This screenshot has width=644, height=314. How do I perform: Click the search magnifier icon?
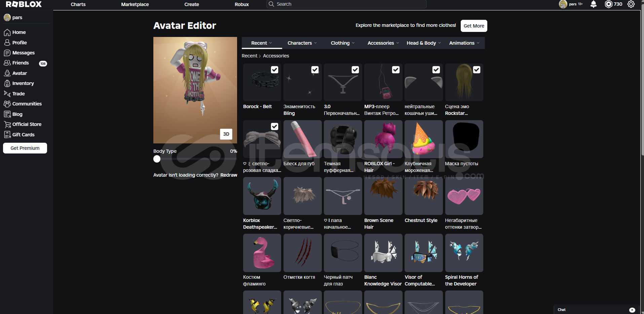(271, 4)
